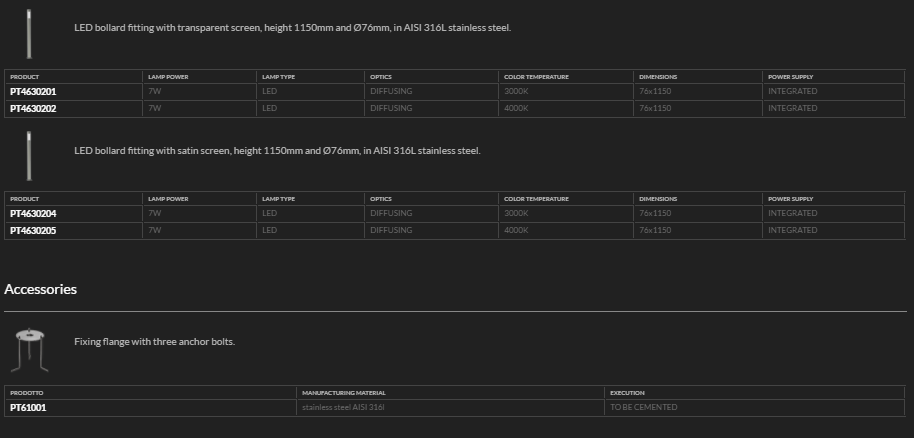The height and width of the screenshot is (438, 914).
Task: Open product code PT4630205
Action: [x=33, y=230]
